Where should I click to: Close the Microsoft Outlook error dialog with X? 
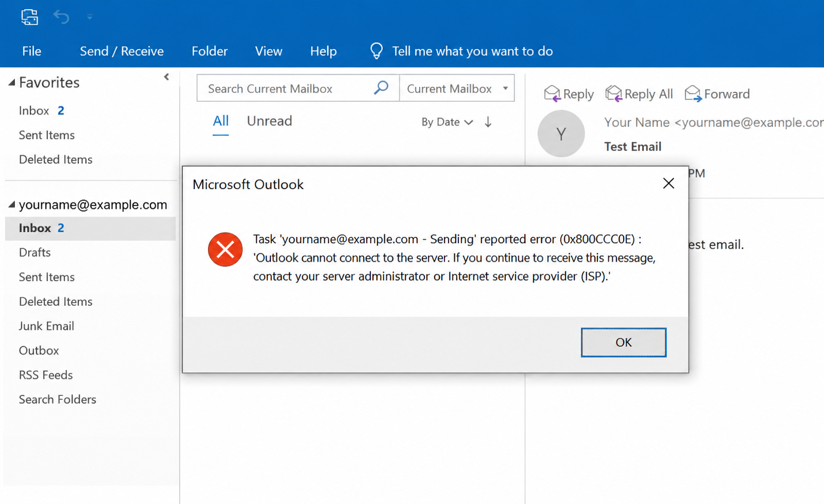coord(668,183)
